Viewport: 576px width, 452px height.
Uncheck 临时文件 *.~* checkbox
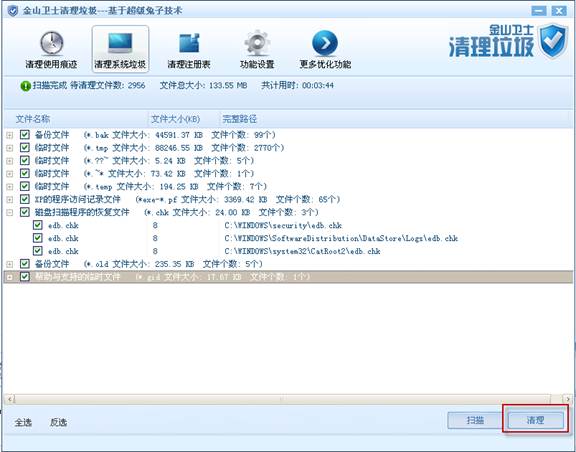coord(25,173)
